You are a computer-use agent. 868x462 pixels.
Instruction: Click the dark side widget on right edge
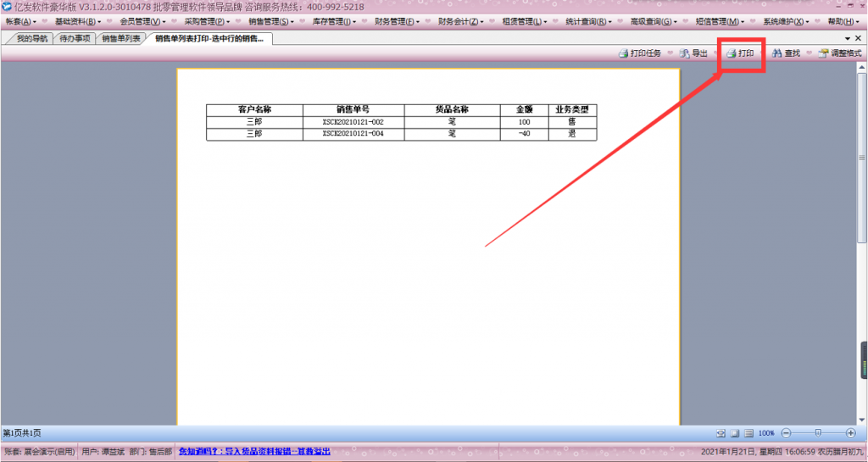tap(864, 361)
